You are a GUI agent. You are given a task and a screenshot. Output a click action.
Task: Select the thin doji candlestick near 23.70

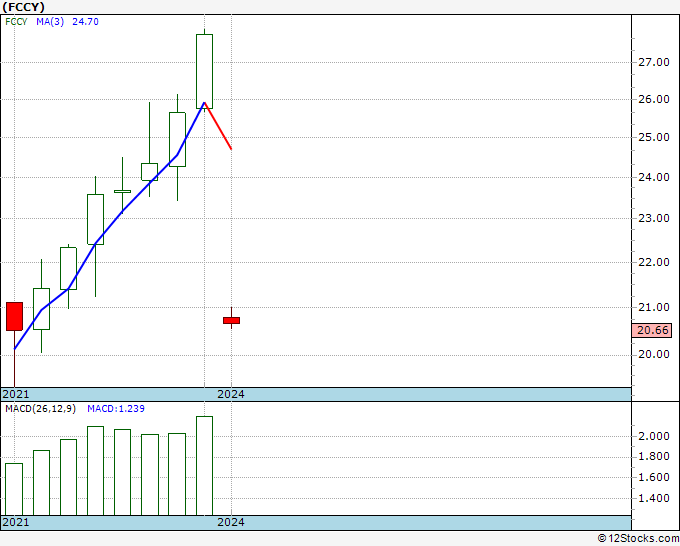click(122, 191)
